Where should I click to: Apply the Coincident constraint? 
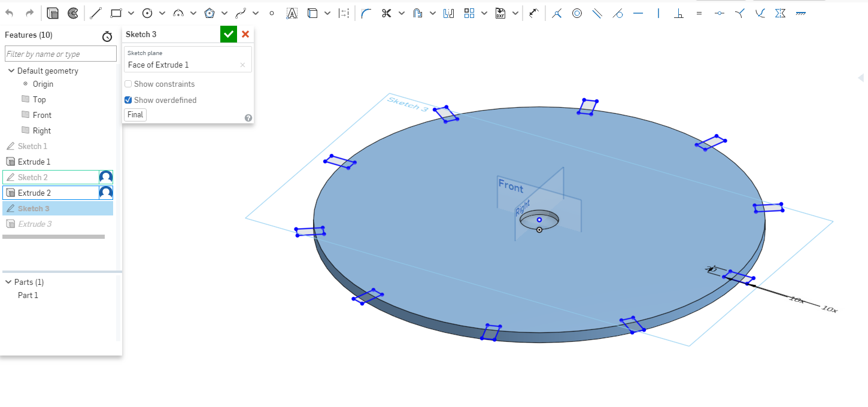click(557, 13)
